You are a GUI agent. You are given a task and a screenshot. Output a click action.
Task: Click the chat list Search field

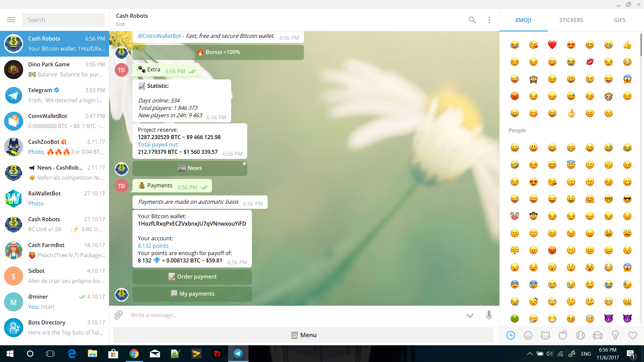(x=63, y=20)
